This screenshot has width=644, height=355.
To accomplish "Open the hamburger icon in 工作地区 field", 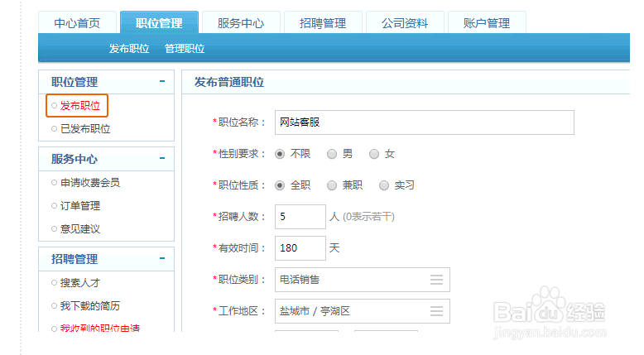I will (436, 311).
